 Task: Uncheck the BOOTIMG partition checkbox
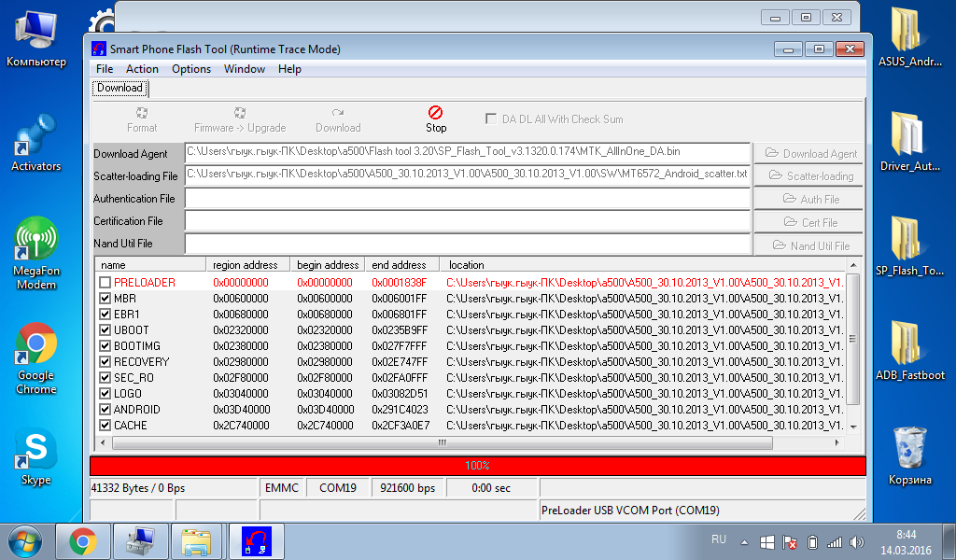105,346
